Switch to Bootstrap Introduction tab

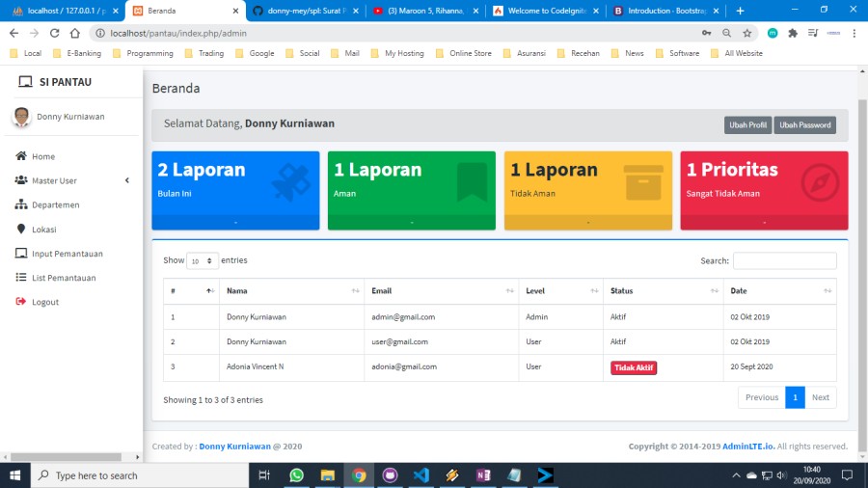point(665,11)
